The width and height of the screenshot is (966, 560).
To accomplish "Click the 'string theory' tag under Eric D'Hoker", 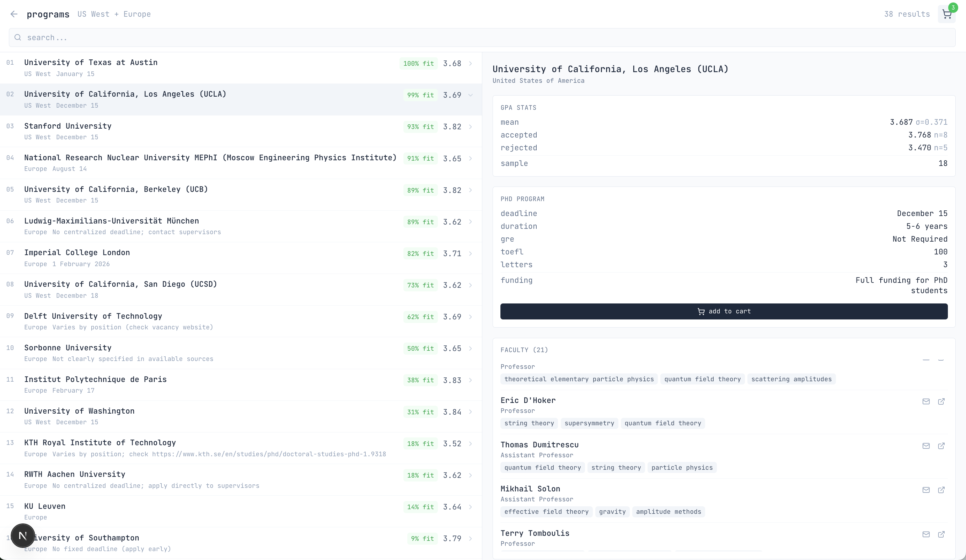I will pos(528,423).
